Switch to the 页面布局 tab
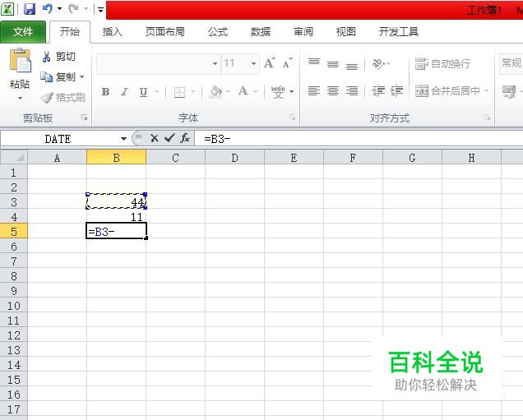Viewport: 523px width, 420px height. [x=165, y=32]
